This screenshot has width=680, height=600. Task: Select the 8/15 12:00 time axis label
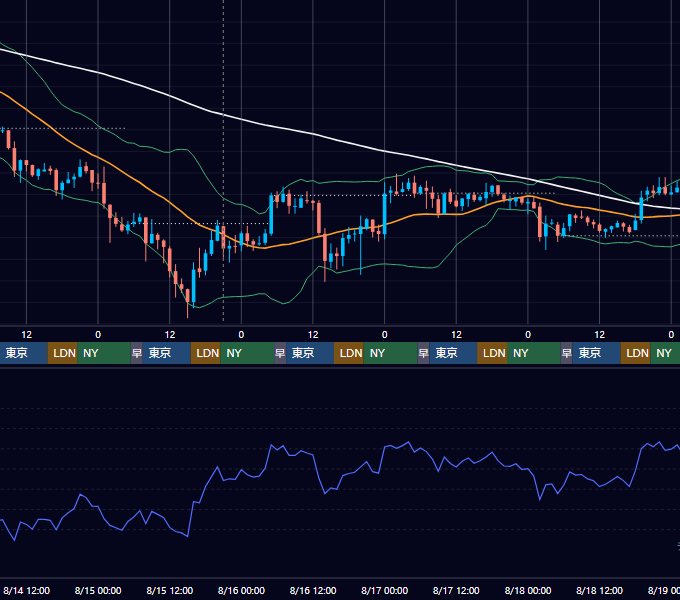point(170,590)
